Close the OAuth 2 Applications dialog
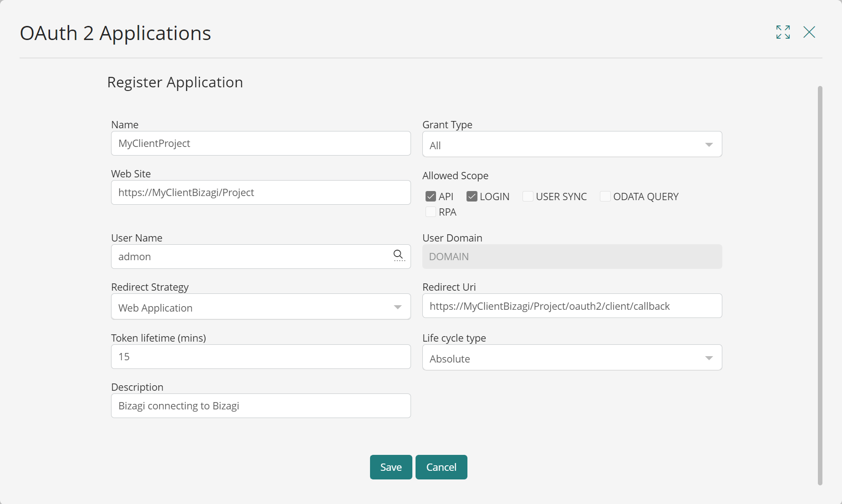The width and height of the screenshot is (842, 504). [x=809, y=32]
